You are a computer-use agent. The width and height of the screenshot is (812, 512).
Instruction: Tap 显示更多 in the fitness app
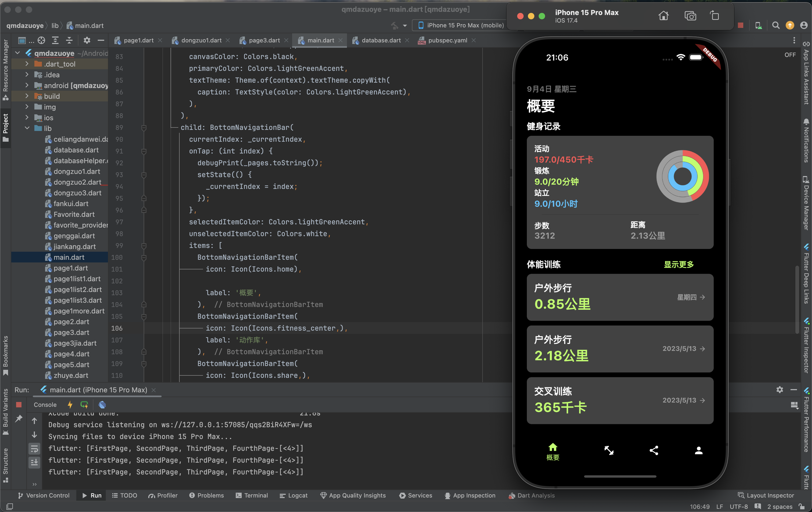pos(679,265)
